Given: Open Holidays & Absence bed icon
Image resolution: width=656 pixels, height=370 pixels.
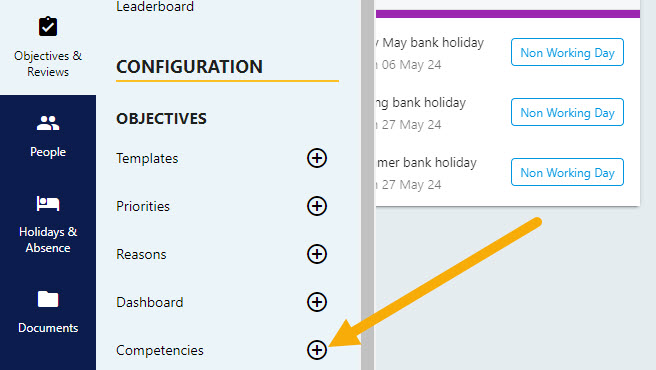Looking at the screenshot, I should coord(48,204).
